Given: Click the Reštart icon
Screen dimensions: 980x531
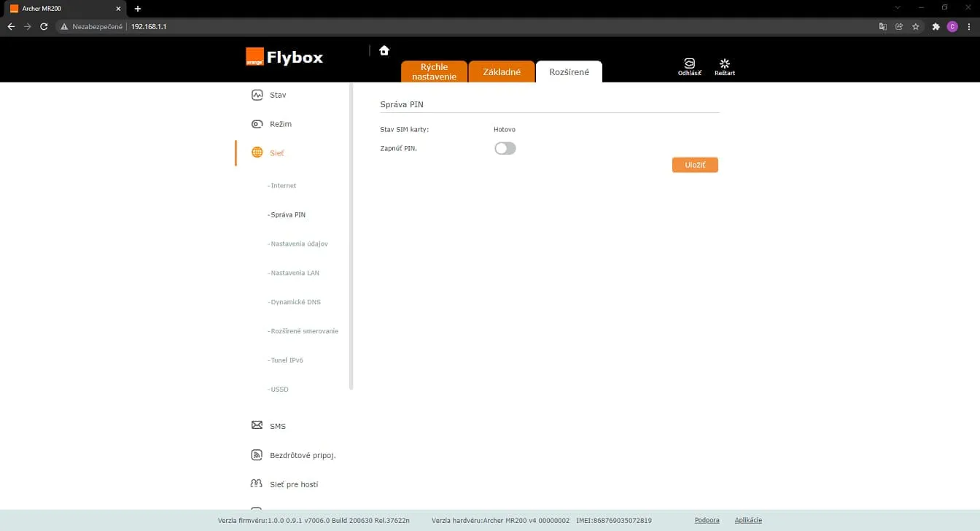Looking at the screenshot, I should coord(724,63).
